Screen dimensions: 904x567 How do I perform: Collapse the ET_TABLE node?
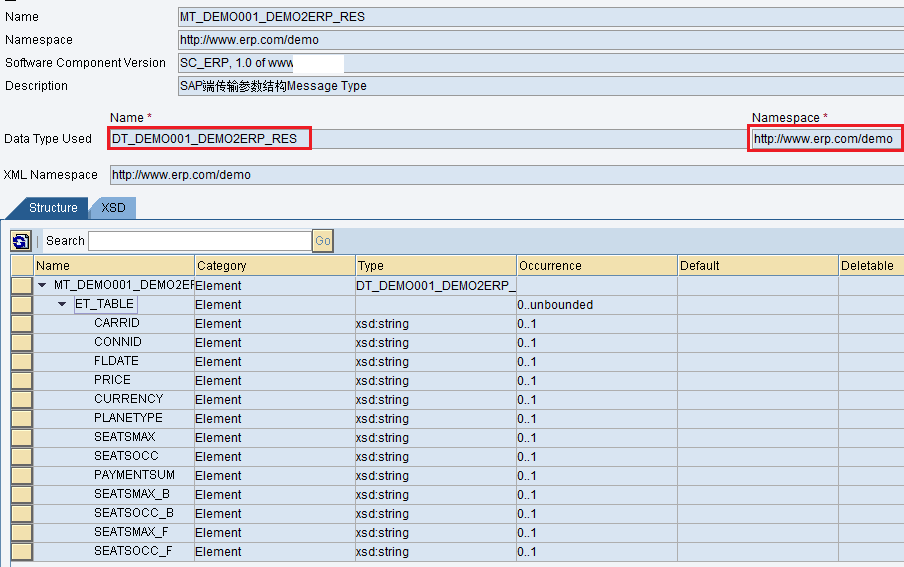pyautogui.click(x=62, y=304)
